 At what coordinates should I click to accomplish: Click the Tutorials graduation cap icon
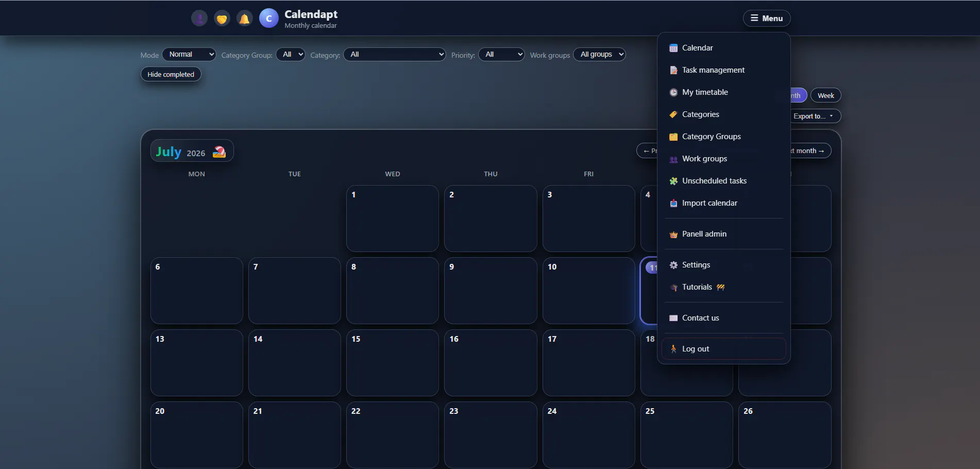(x=673, y=288)
